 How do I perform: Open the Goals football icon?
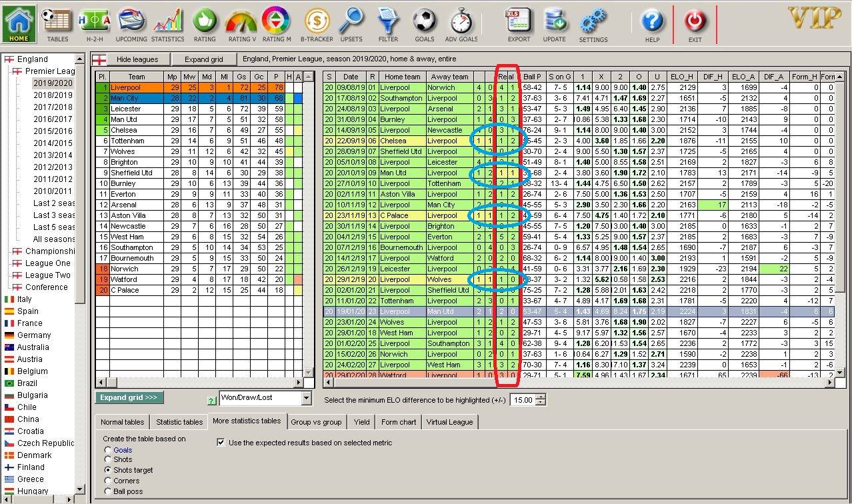(x=424, y=25)
